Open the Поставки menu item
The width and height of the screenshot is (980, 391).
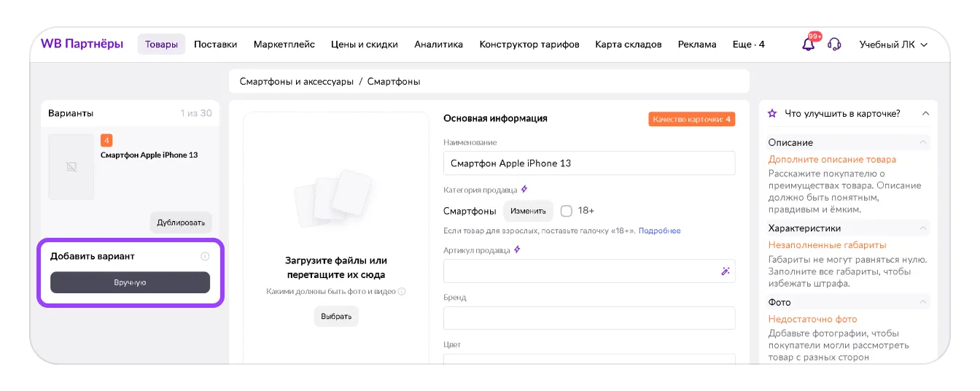point(215,44)
